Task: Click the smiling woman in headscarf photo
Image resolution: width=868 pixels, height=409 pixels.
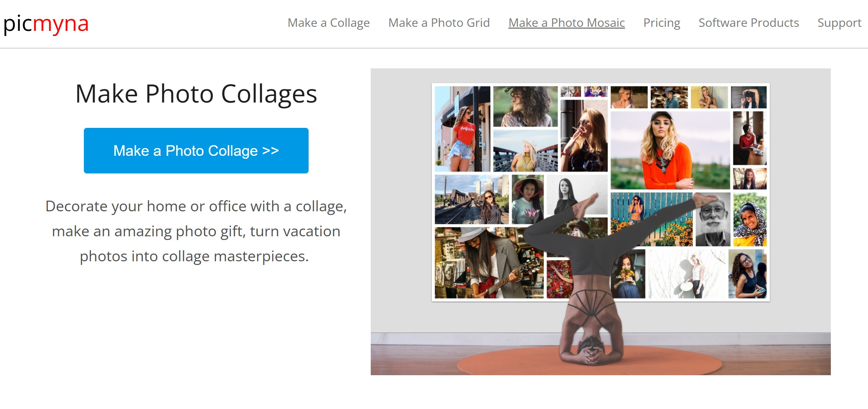Action: (x=750, y=220)
